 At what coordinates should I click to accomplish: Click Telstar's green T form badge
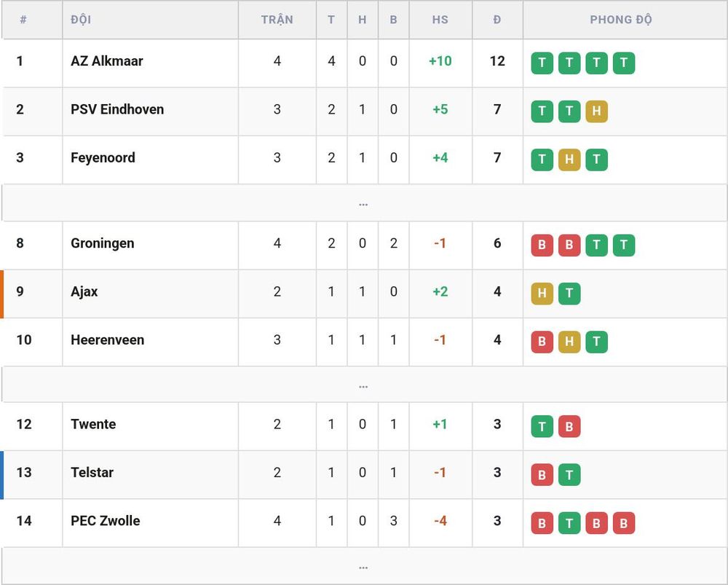tap(569, 474)
